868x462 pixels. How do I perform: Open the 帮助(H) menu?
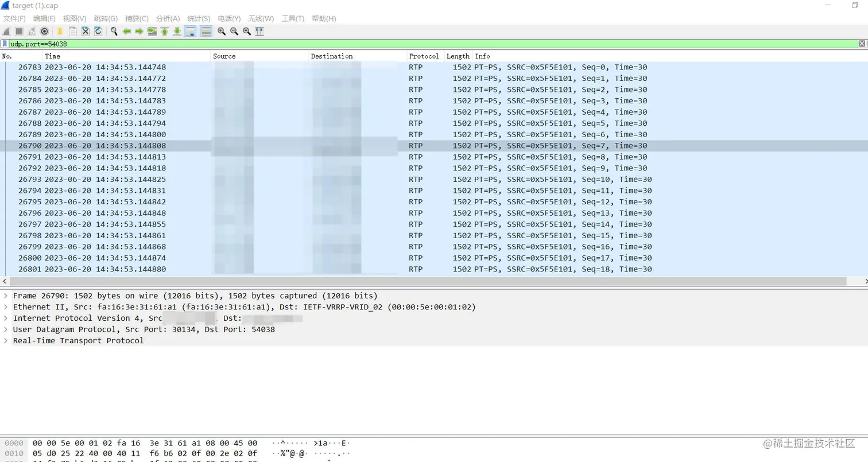click(324, 19)
